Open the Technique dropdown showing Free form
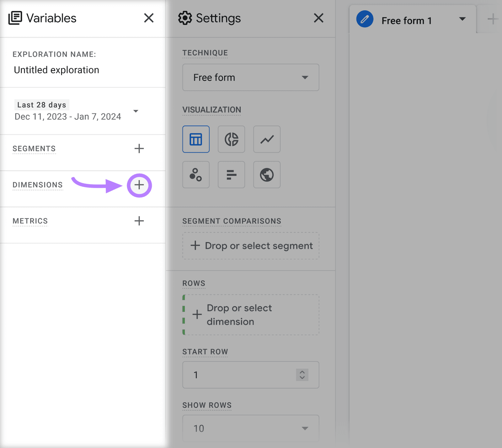Screen dimensions: 502x448 coord(250,77)
